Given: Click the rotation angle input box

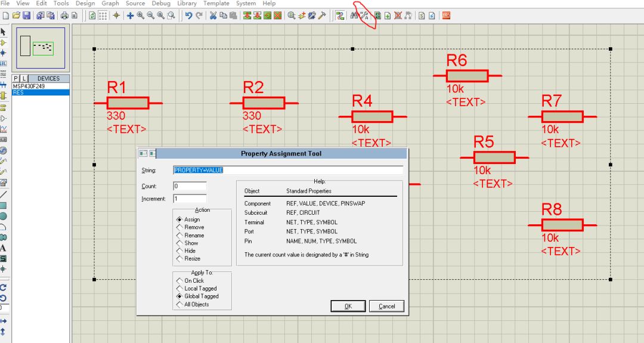Looking at the screenshot, I should tap(4, 308).
